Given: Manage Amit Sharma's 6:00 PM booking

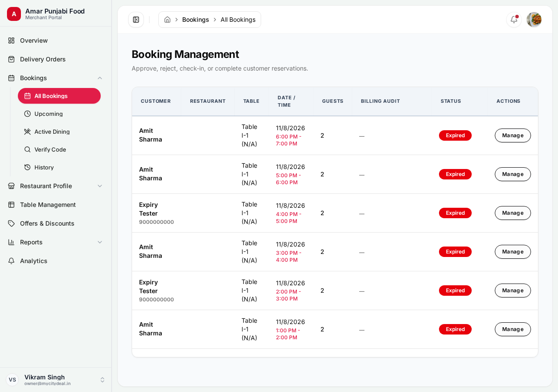Looking at the screenshot, I should click(x=513, y=135).
